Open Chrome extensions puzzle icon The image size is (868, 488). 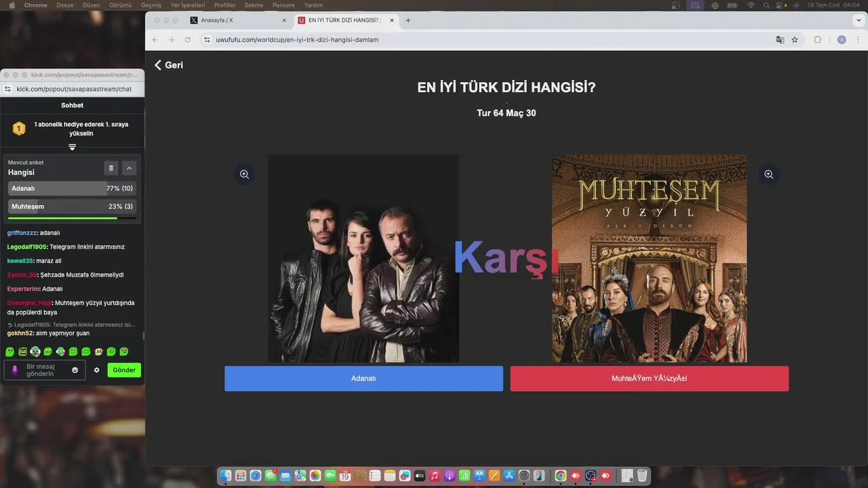tap(817, 40)
